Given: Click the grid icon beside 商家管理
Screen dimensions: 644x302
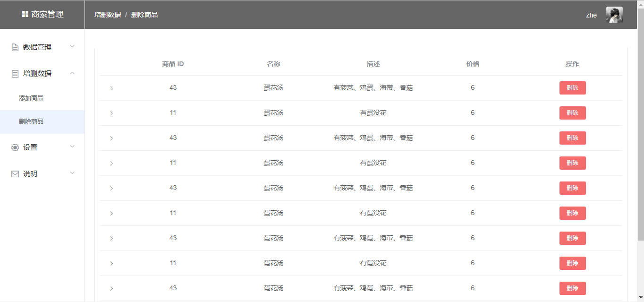Looking at the screenshot, I should tap(25, 14).
